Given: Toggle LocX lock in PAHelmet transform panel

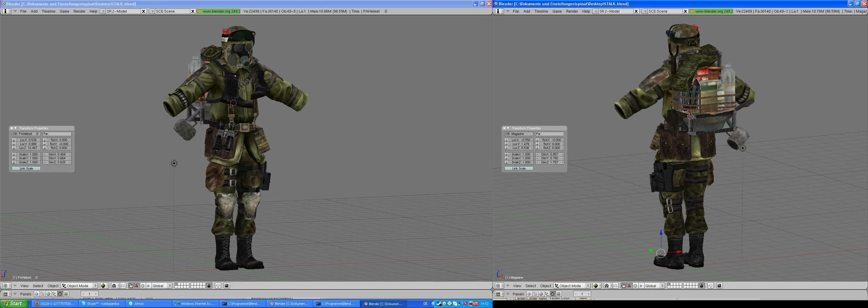Looking at the screenshot, I should click(x=14, y=140).
